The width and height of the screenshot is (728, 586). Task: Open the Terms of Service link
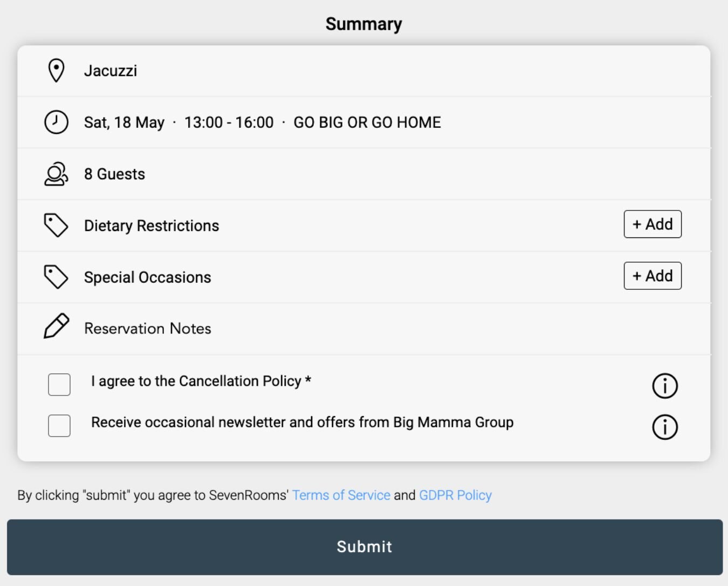click(341, 495)
